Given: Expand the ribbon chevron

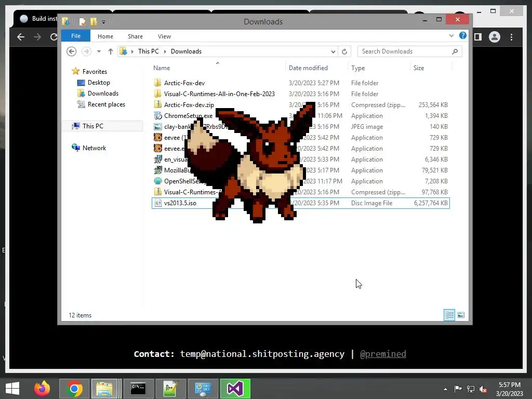Looking at the screenshot, I should (451, 35).
